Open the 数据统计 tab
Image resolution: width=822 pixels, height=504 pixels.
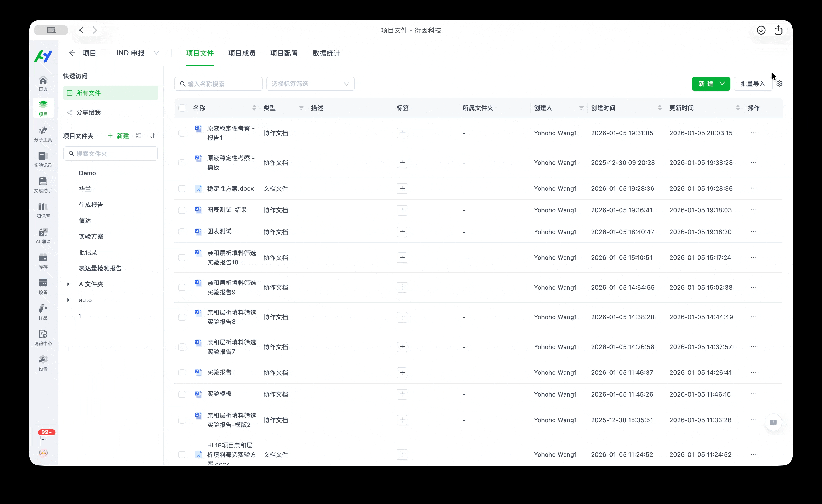pyautogui.click(x=326, y=53)
